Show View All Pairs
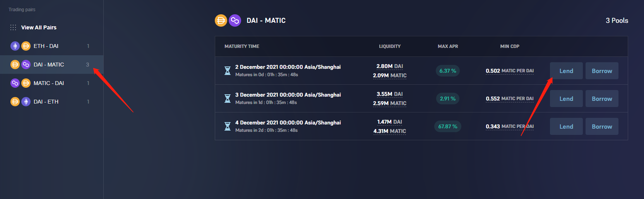The height and width of the screenshot is (199, 644). 39,27
